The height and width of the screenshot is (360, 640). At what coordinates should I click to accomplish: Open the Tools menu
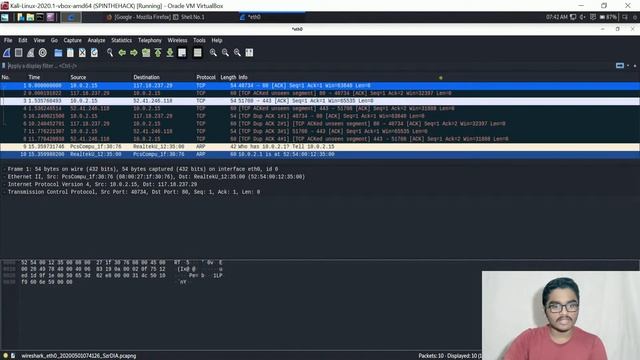pos(199,40)
